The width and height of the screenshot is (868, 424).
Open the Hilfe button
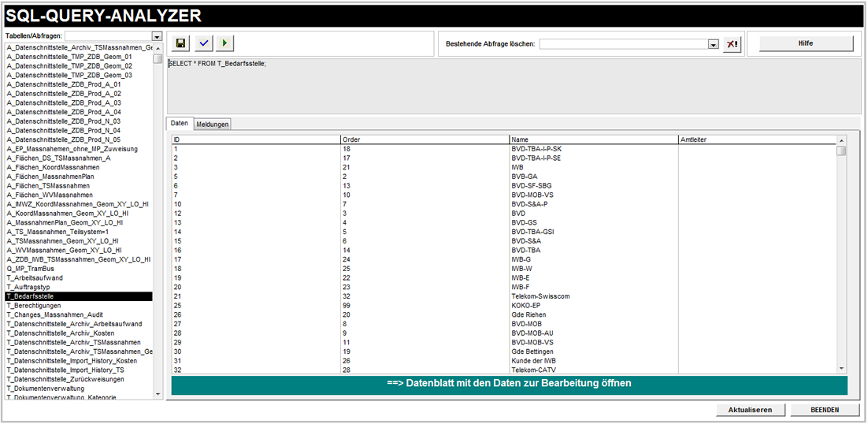click(x=804, y=43)
